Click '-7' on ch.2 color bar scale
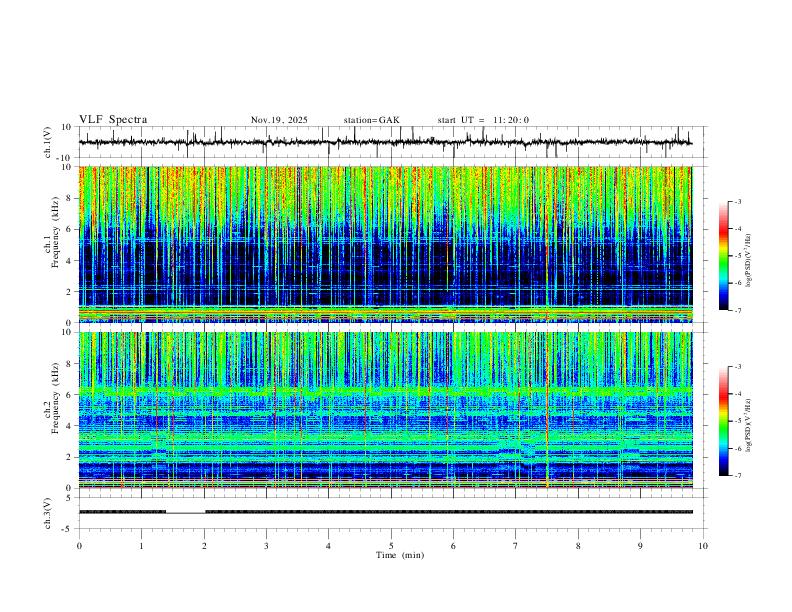Screen dimensions: 792x612 pos(737,476)
